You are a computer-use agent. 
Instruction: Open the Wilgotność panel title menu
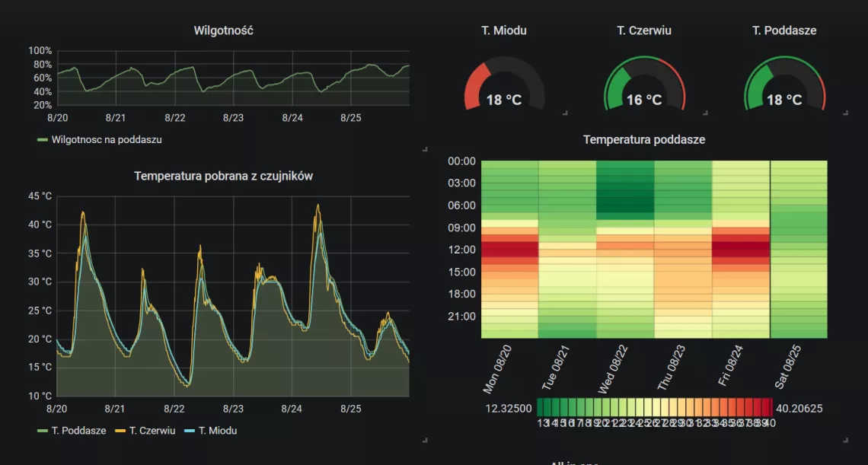pos(223,30)
